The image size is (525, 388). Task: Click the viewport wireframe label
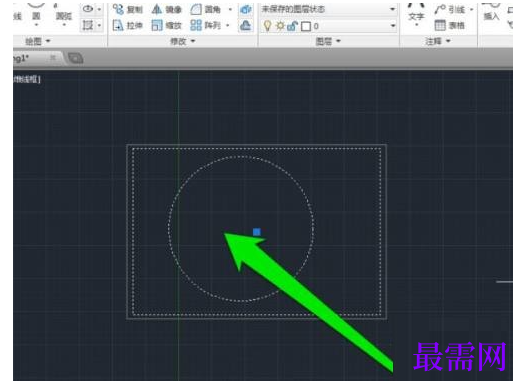click(27, 80)
